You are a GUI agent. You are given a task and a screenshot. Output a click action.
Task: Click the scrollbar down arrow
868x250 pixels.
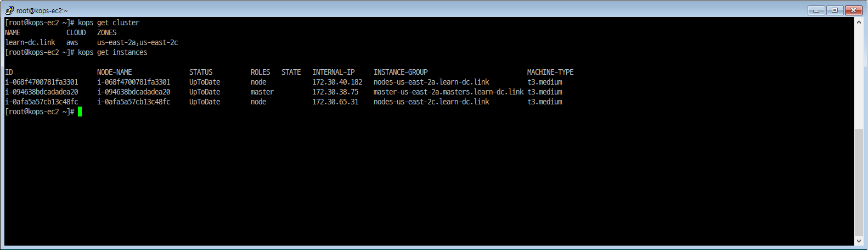[859, 241]
